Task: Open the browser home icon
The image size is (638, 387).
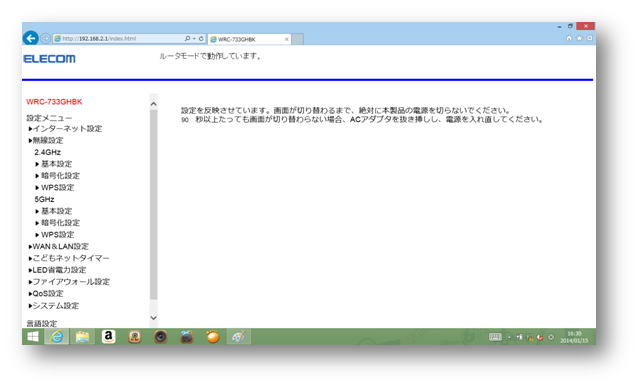Action: coord(569,38)
